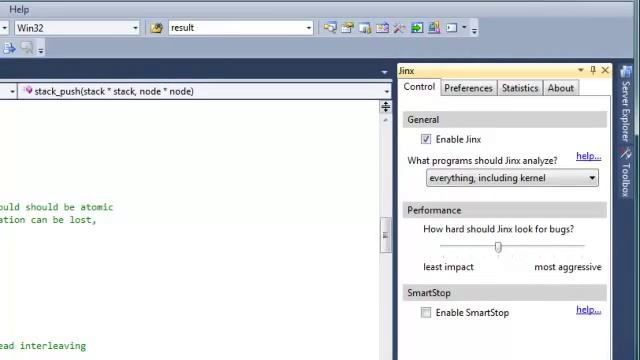Click the comment text 'interleaving'
The image size is (640, 360).
tap(53, 346)
